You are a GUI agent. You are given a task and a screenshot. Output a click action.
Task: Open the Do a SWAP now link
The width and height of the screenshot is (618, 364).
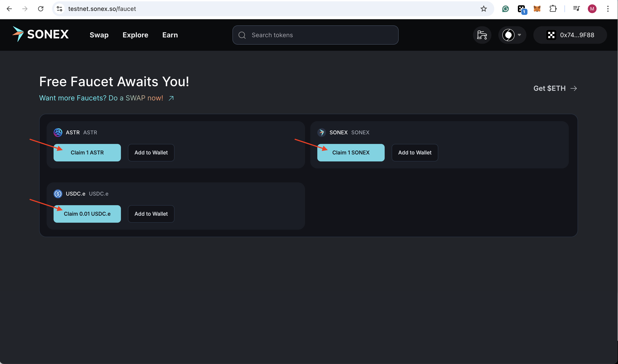tap(106, 98)
